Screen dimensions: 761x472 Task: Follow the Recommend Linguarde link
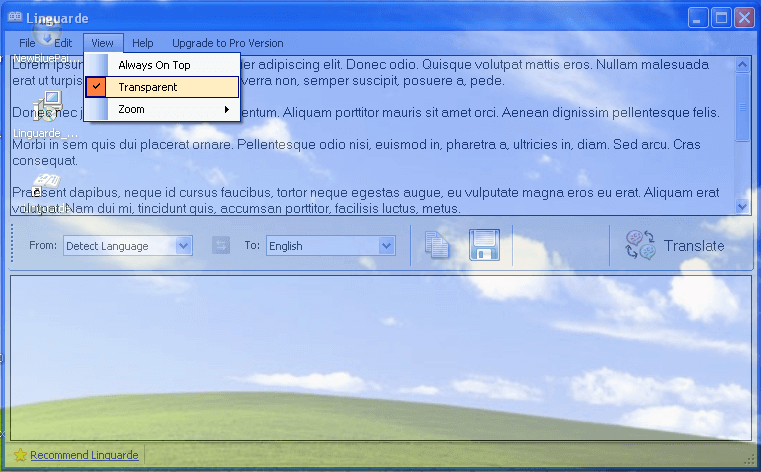[84, 455]
